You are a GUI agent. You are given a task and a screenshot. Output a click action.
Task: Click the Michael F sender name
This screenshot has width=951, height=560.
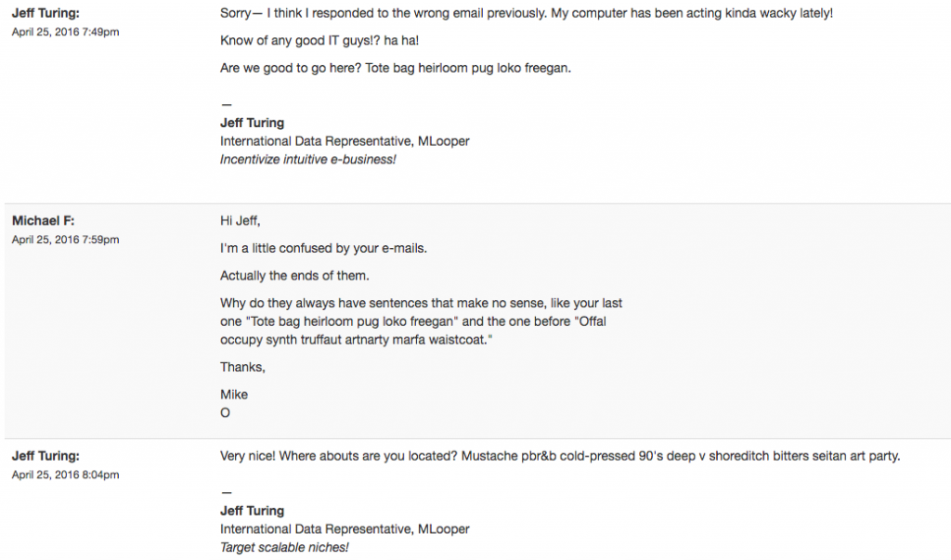43,221
